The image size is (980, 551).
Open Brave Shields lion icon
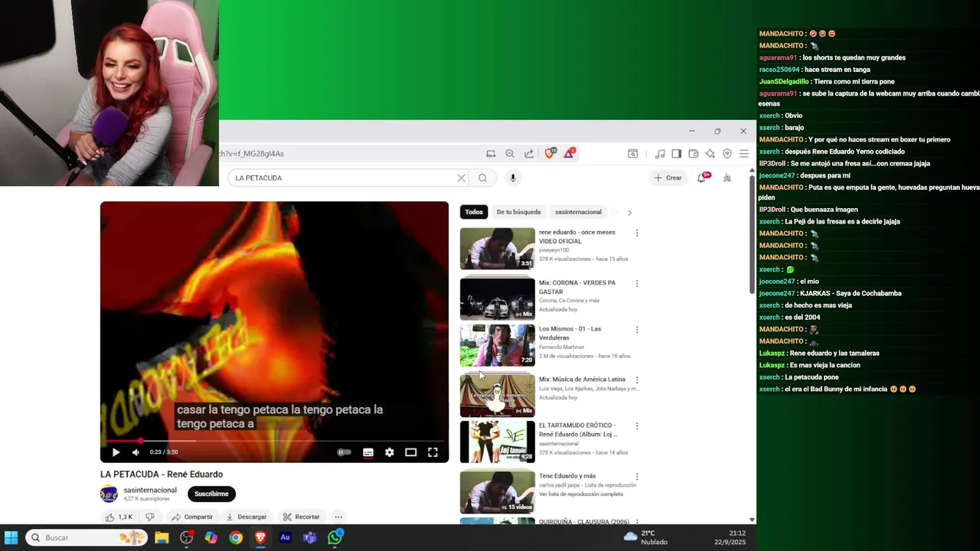coord(550,153)
